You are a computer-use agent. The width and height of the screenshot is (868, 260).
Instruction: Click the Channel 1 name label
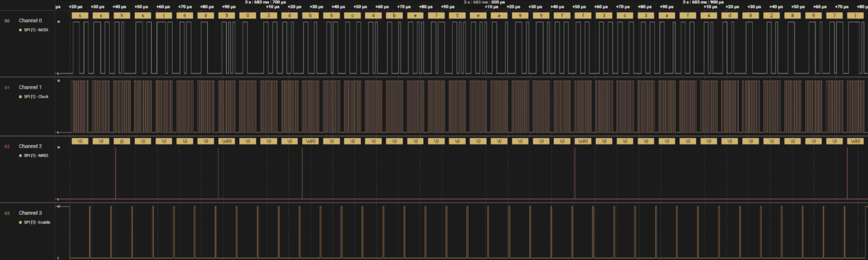(30, 87)
